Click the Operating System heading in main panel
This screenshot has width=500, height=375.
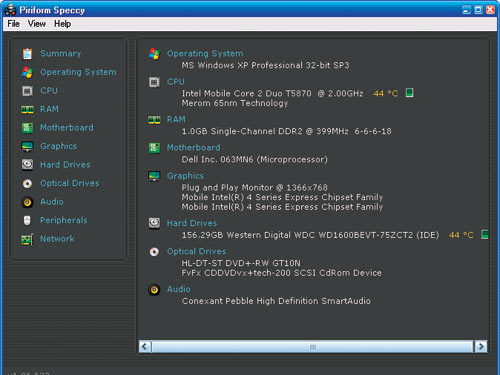[205, 54]
